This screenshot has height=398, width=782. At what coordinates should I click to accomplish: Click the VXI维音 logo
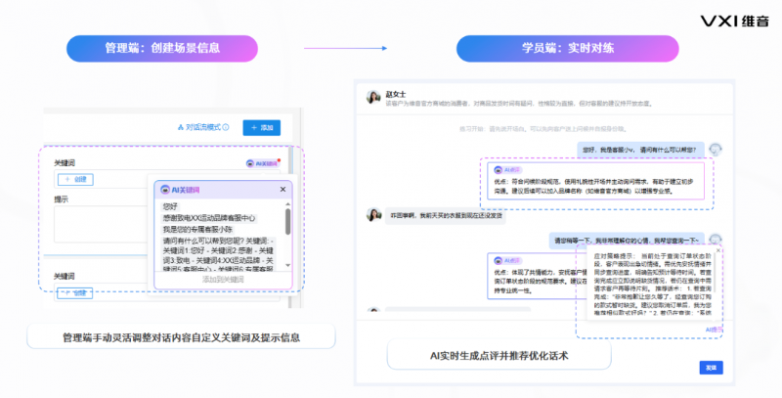point(735,21)
